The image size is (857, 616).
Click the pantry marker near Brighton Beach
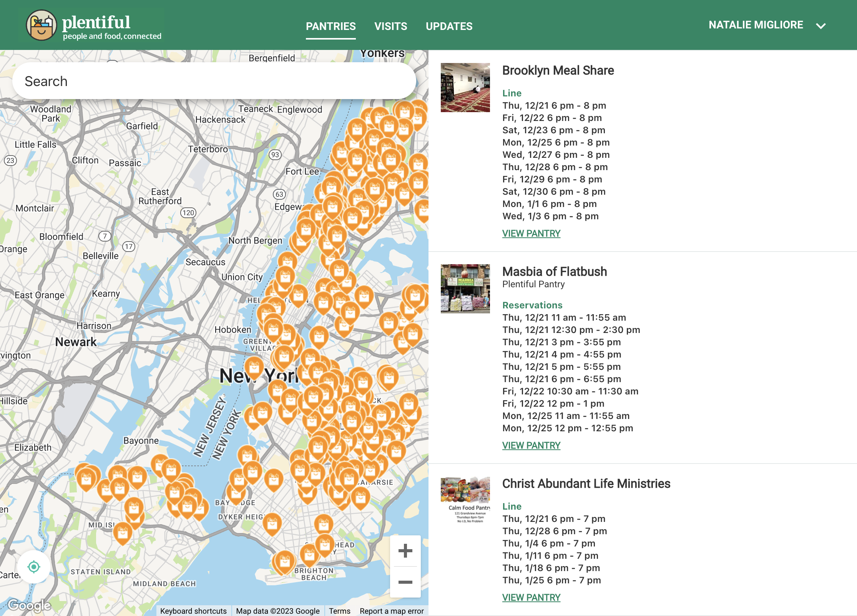point(285,562)
